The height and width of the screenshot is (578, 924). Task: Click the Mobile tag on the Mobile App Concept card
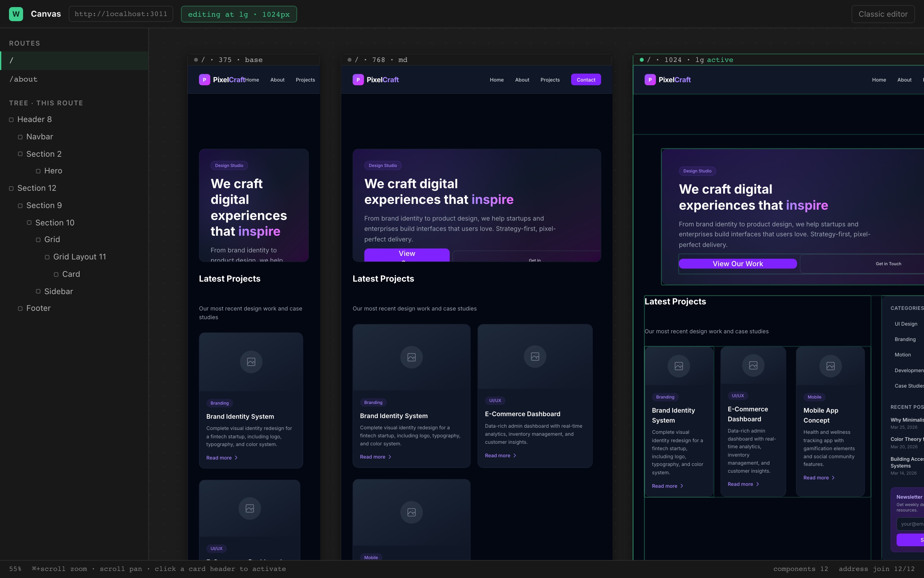click(814, 397)
